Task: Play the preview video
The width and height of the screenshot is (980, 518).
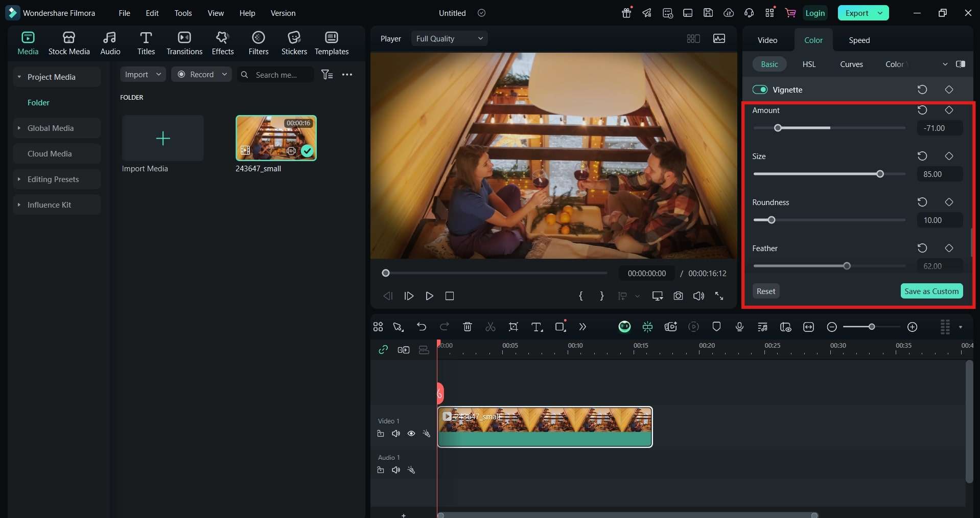Action: tap(429, 296)
